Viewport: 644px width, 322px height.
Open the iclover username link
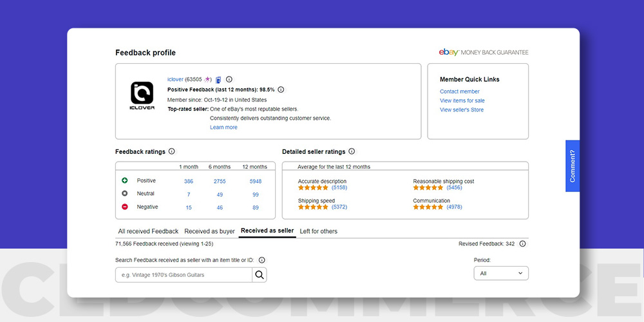point(175,79)
